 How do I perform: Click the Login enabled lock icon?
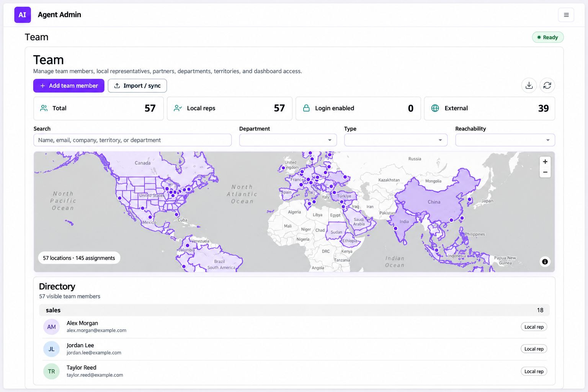(306, 108)
